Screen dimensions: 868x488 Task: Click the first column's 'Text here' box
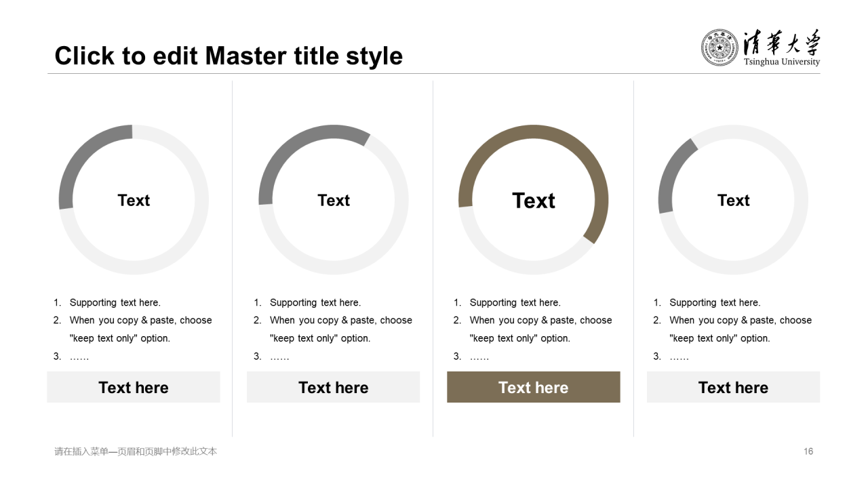pos(134,388)
